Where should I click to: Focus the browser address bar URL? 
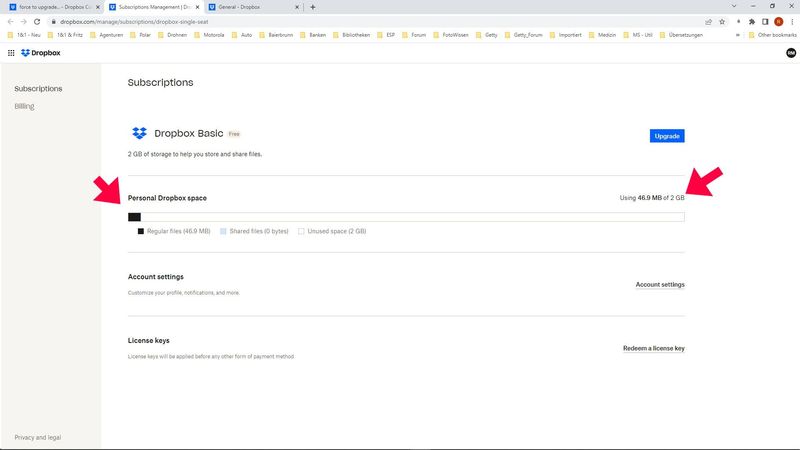[x=134, y=22]
